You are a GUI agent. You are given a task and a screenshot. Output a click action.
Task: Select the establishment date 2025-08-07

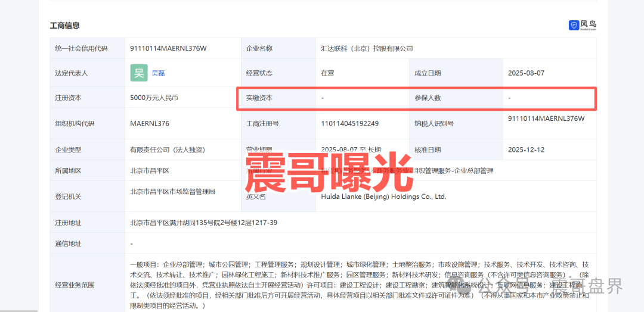coord(526,73)
